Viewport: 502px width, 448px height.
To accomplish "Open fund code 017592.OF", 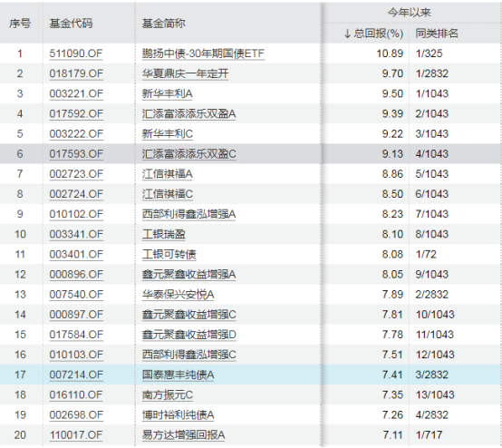I will [76, 113].
